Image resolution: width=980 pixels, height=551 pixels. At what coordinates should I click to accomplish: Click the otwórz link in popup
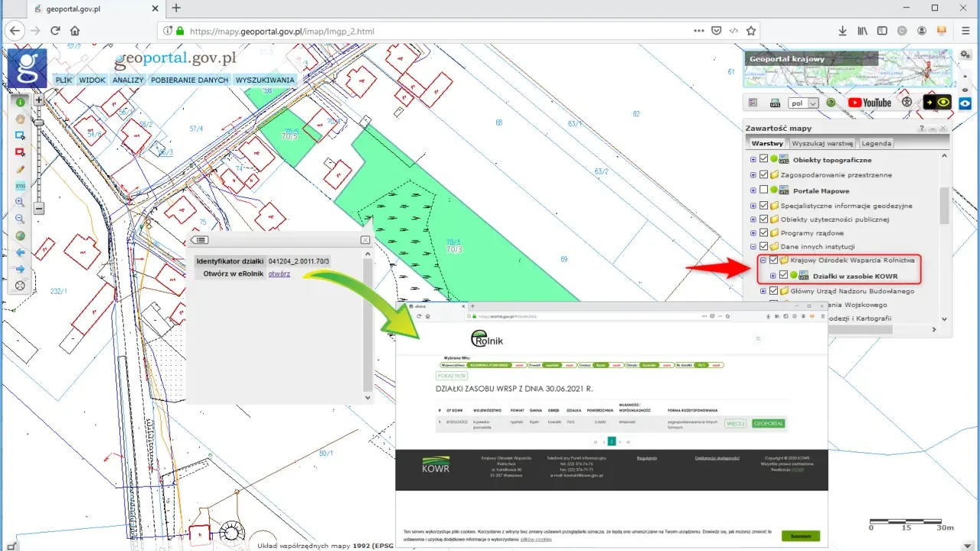point(279,274)
